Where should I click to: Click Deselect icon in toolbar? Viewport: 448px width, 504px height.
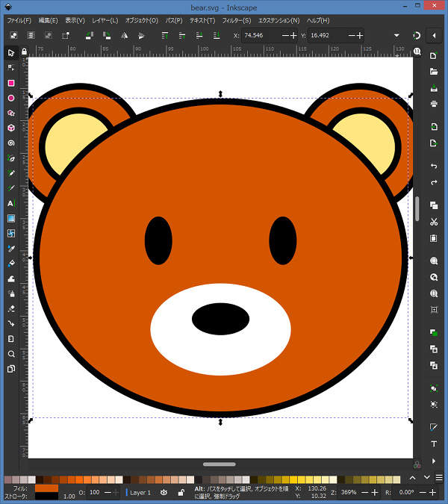pyautogui.click(x=49, y=35)
